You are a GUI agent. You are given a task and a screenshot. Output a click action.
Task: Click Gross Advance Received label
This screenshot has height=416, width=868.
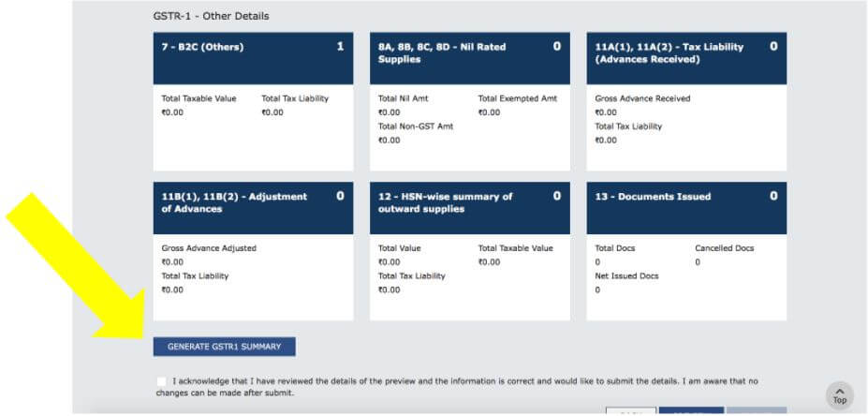tap(642, 98)
